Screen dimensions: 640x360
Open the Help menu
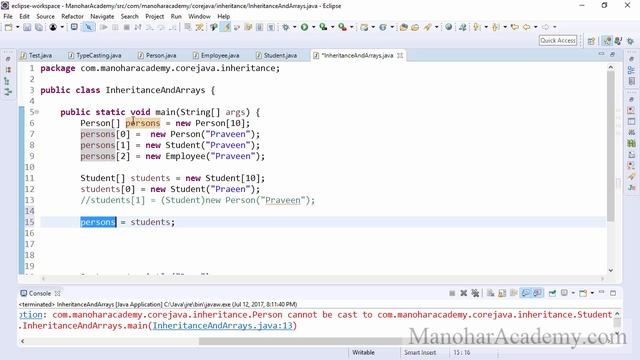click(x=224, y=16)
